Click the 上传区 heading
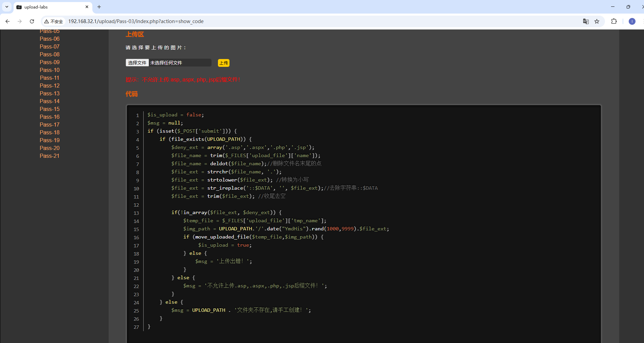The height and width of the screenshot is (343, 644). coord(135,34)
